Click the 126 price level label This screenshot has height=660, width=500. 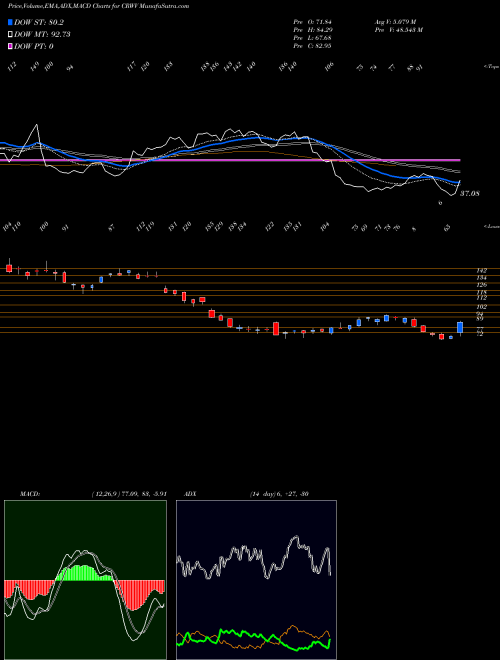tap(481, 285)
